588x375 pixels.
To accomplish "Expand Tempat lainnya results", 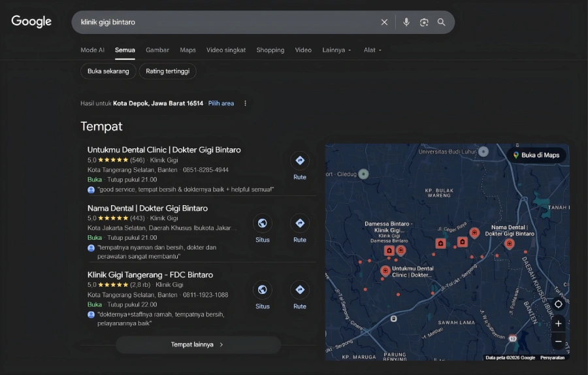I will (x=198, y=345).
